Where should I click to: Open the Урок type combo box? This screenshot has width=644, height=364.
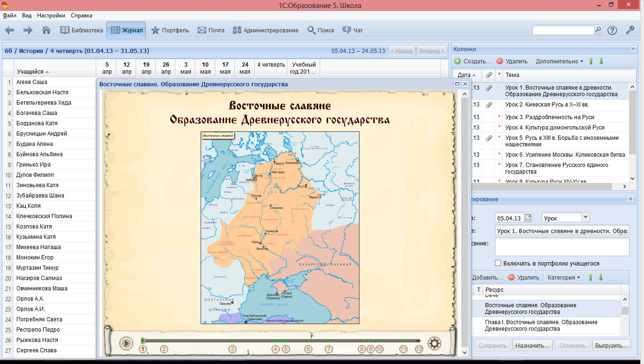click(566, 218)
